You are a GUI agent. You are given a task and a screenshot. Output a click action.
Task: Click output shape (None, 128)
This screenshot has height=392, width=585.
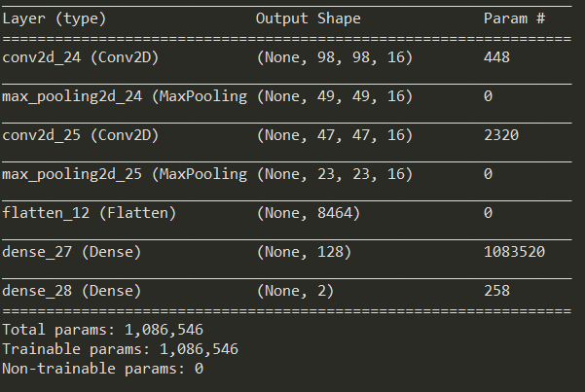point(304,252)
